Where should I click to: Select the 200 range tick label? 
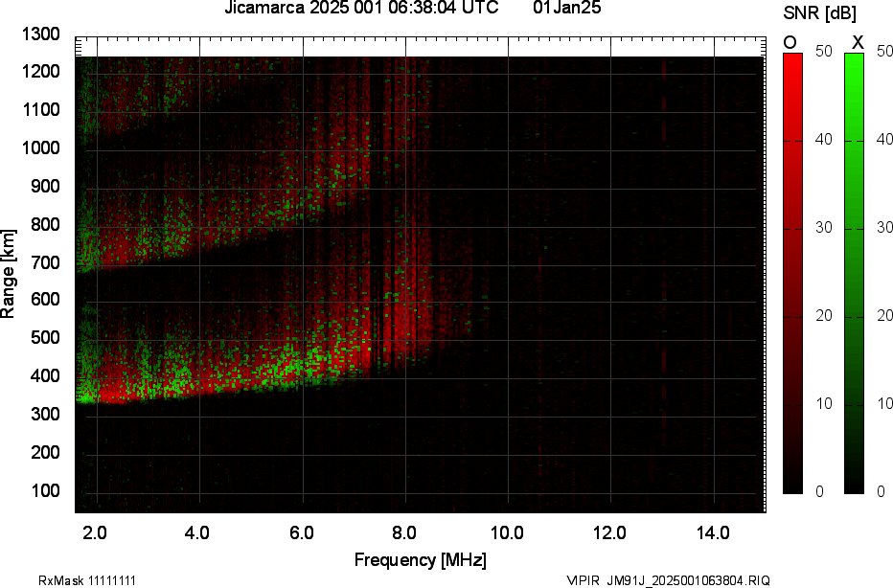[45, 452]
